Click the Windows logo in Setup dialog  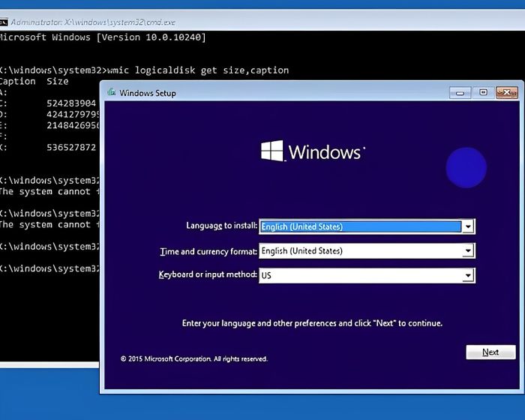coord(313,151)
